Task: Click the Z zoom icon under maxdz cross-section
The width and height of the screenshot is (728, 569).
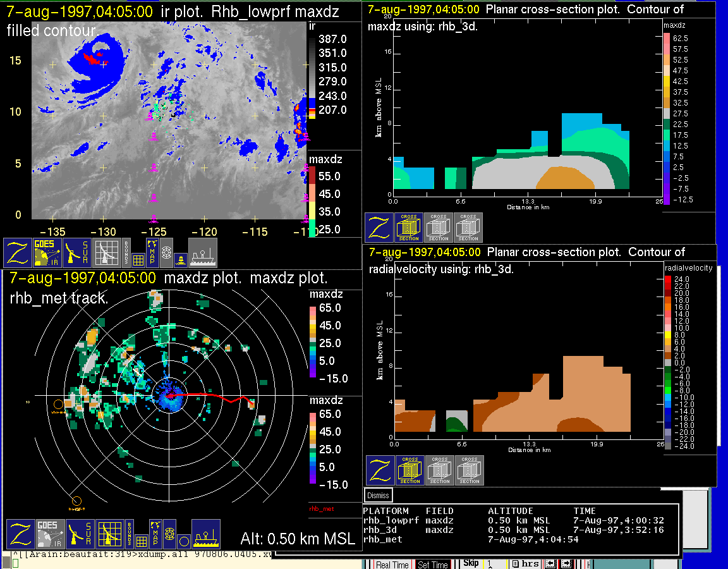Action: (x=379, y=228)
